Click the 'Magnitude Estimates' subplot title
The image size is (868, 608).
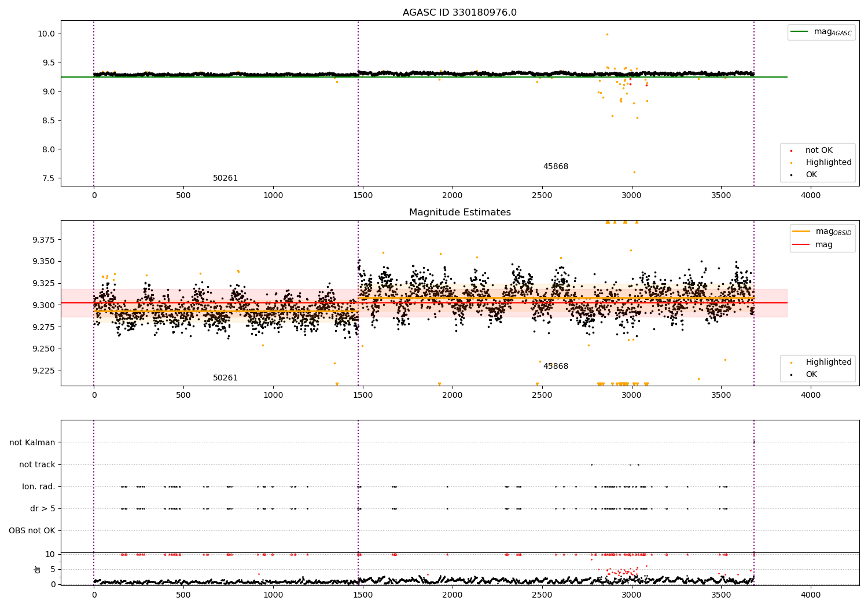pyautogui.click(x=460, y=213)
